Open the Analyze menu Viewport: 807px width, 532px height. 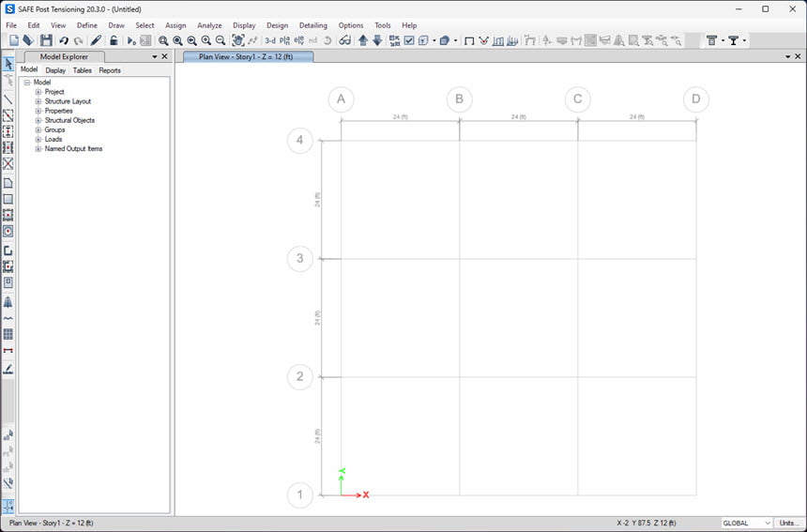coord(209,25)
